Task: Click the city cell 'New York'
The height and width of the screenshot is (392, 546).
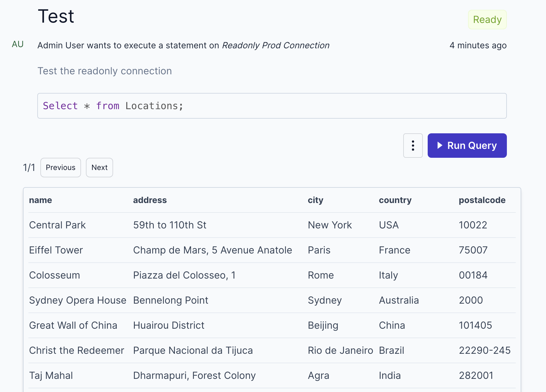Action: pos(330,225)
